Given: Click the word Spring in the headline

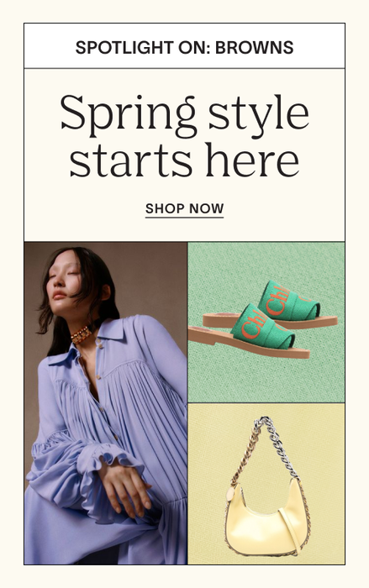Looking at the screenshot, I should pyautogui.click(x=128, y=114).
